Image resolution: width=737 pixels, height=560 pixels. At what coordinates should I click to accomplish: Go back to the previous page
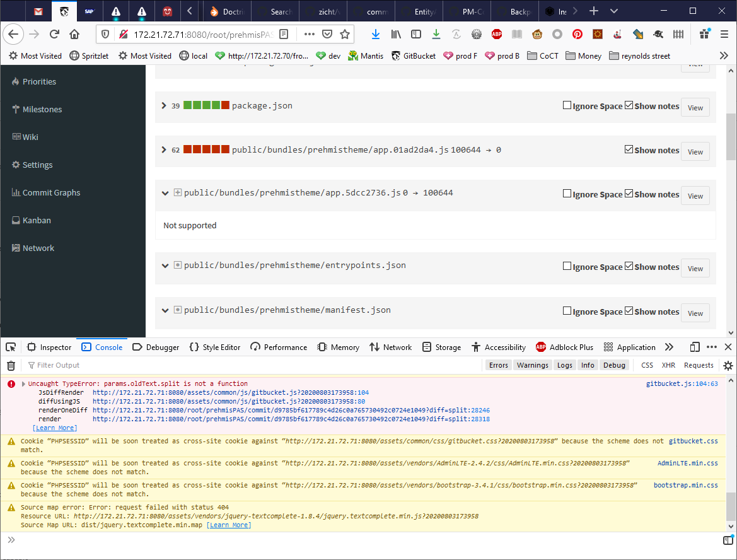(x=13, y=34)
